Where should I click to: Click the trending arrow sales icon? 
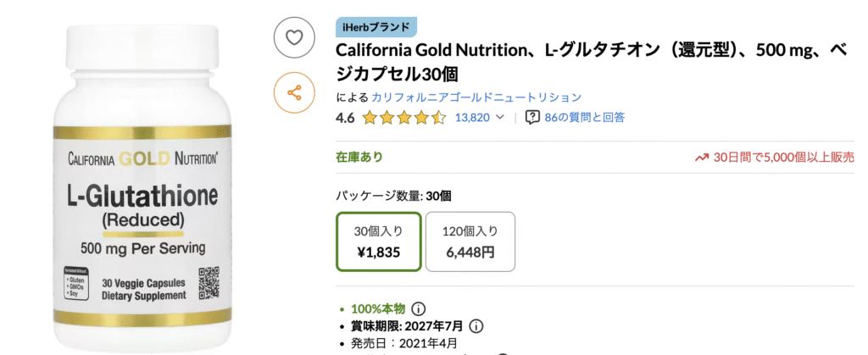702,157
